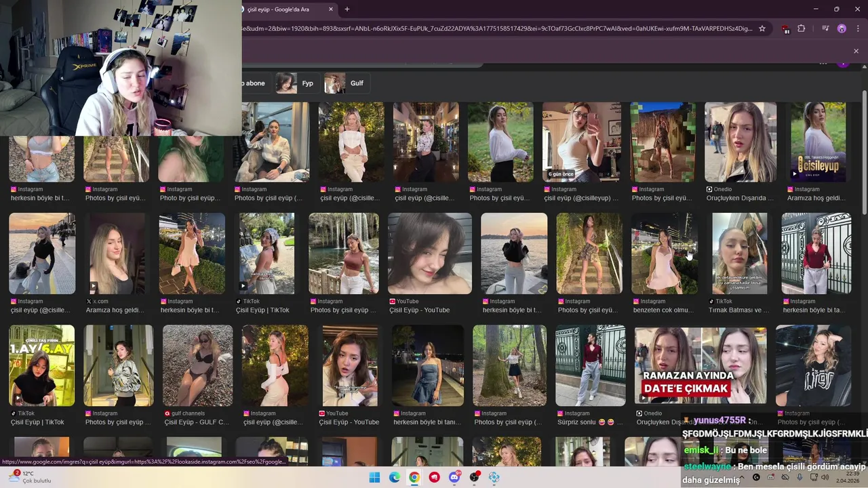Screen dimensions: 868x488
Task: Open the red top gate photo thumbnail
Action: [816, 253]
